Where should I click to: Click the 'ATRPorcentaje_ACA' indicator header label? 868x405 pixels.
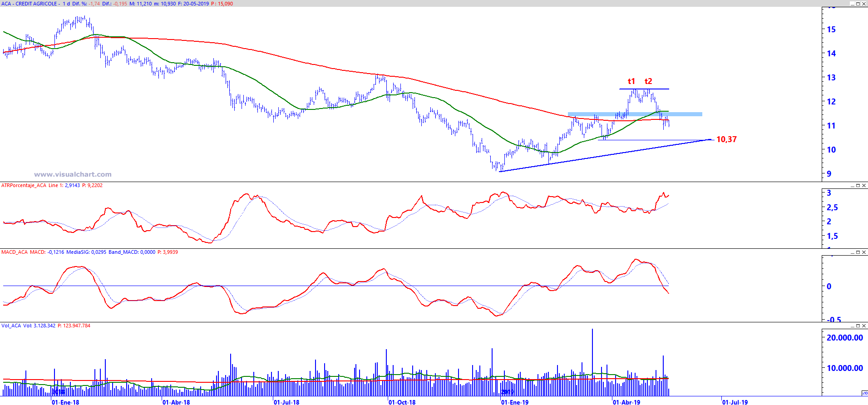24,185
